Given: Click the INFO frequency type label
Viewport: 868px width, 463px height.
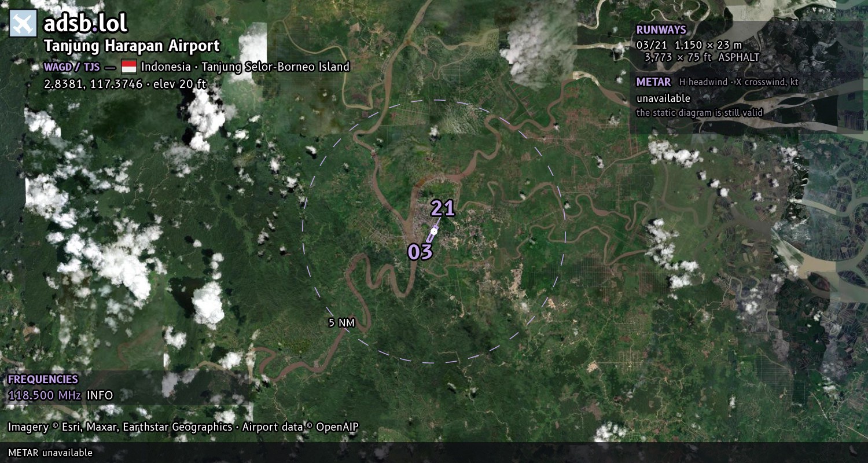Looking at the screenshot, I should point(100,395).
